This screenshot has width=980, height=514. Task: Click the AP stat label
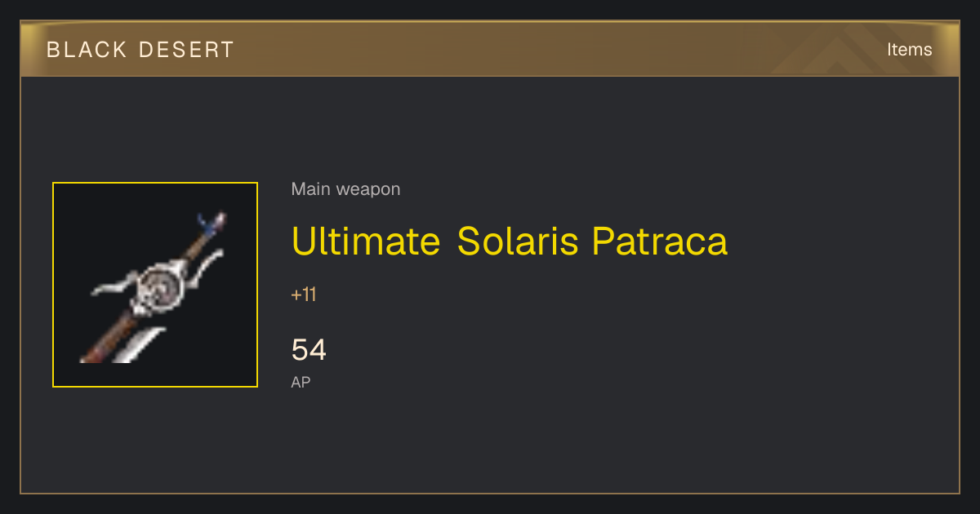[x=301, y=382]
